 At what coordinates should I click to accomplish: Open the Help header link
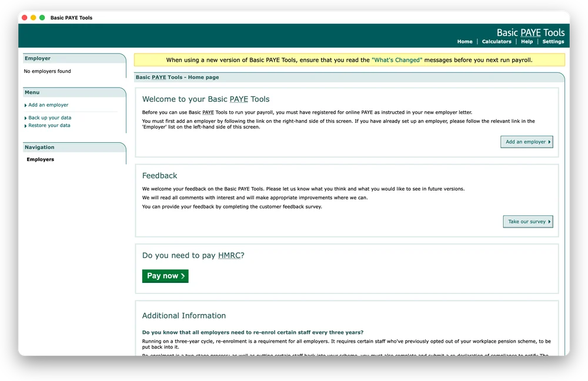(527, 42)
